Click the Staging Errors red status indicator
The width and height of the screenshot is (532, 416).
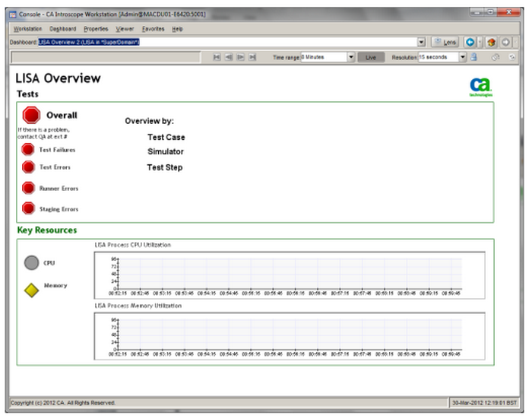(29, 208)
